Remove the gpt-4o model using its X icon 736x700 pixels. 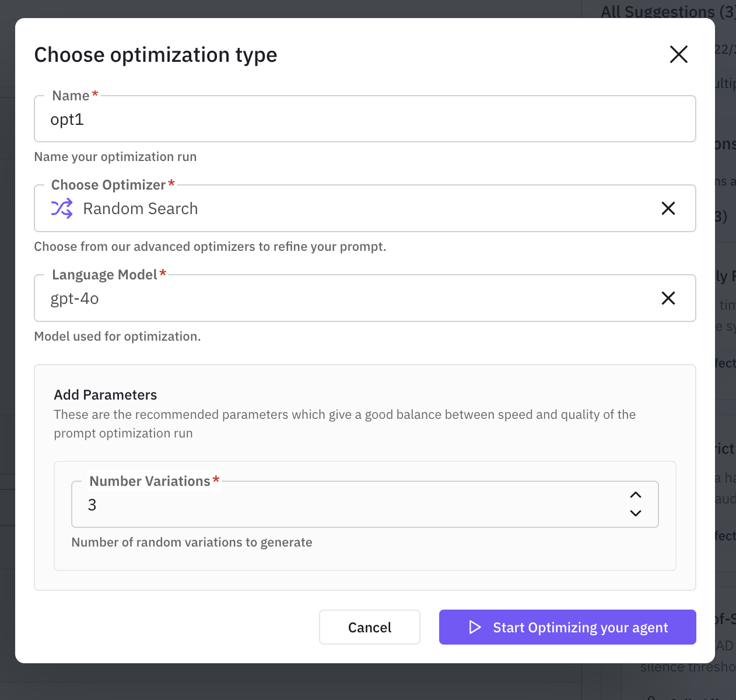pos(668,298)
